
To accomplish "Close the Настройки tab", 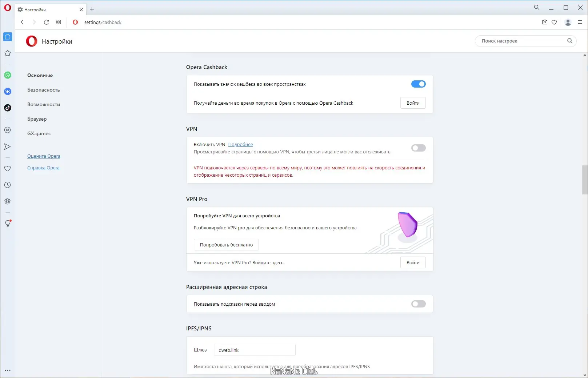I will click(x=81, y=10).
